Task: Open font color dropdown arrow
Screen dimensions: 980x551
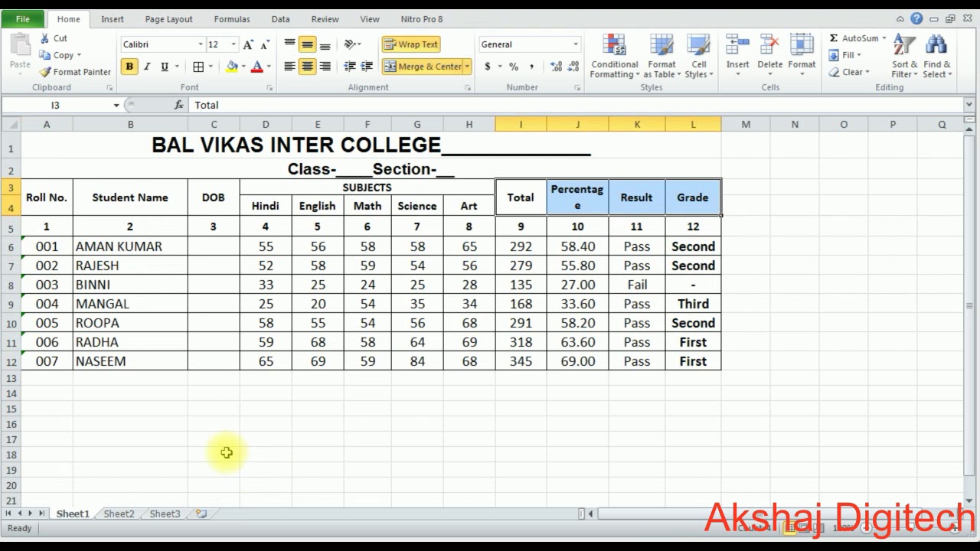Action: 269,67
